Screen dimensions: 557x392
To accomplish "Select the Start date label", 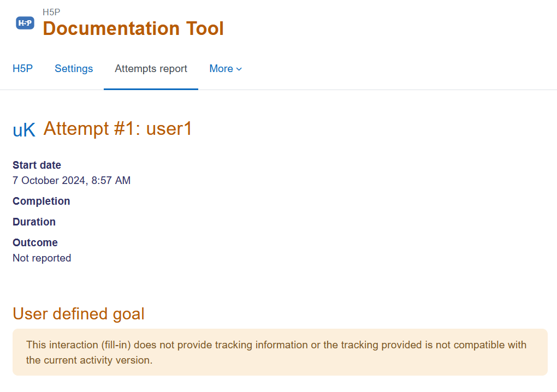I will pyautogui.click(x=37, y=165).
